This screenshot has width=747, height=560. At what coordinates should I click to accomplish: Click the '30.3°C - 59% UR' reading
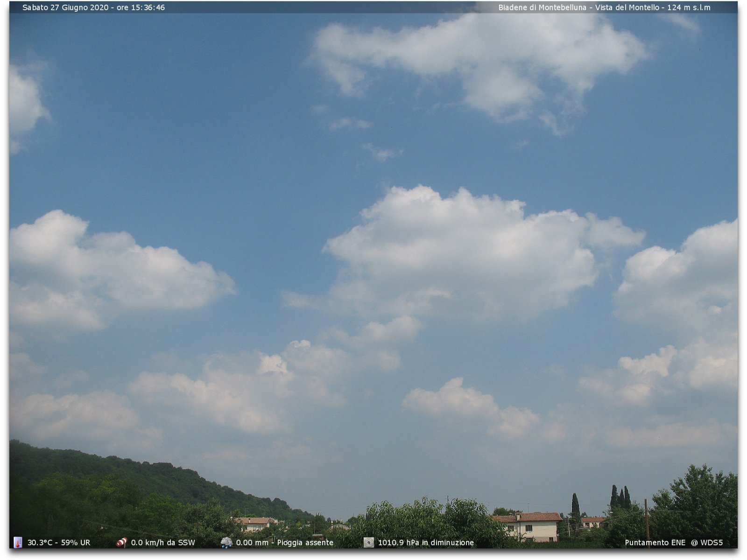59,543
